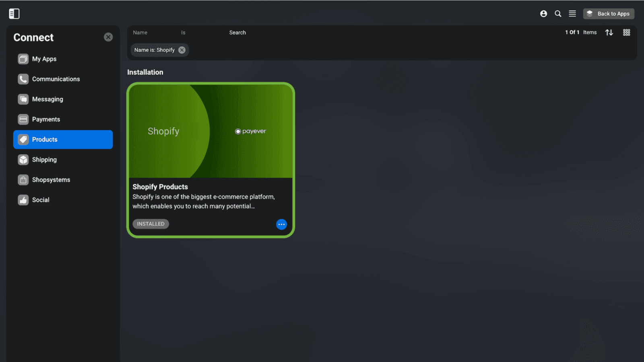Select the Connect panel header
The image size is (644, 362).
point(33,37)
